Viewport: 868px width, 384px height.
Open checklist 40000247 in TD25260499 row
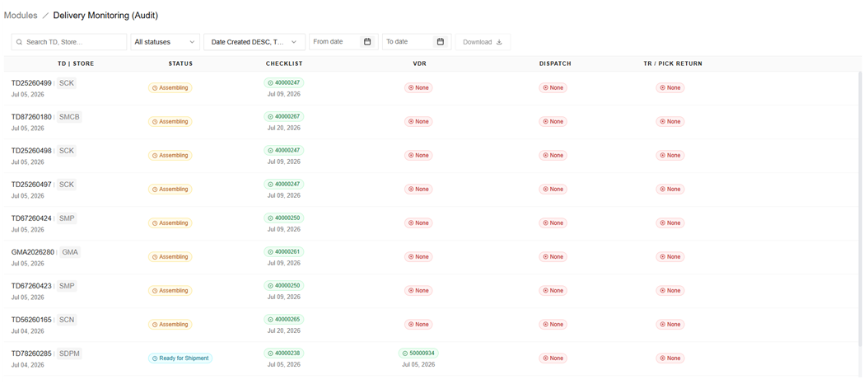[x=284, y=82]
